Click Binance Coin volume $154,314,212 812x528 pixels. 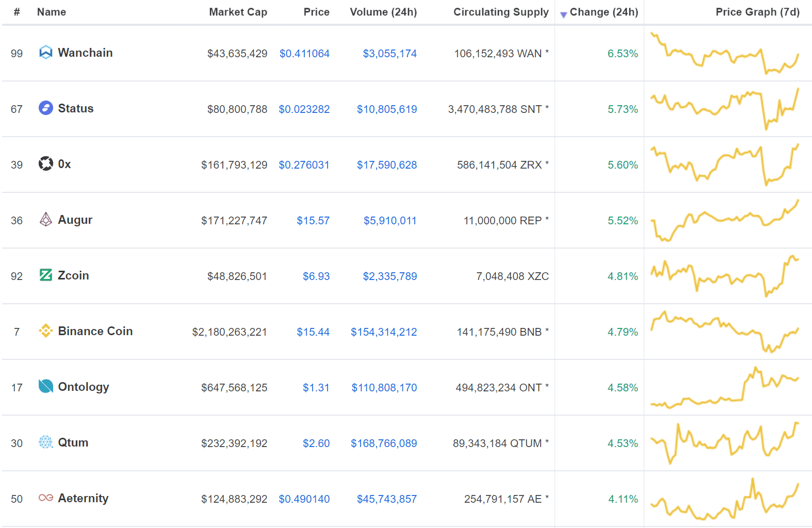(x=384, y=332)
